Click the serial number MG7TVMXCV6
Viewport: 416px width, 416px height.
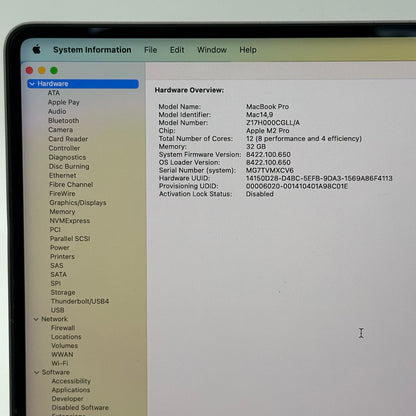(270, 170)
